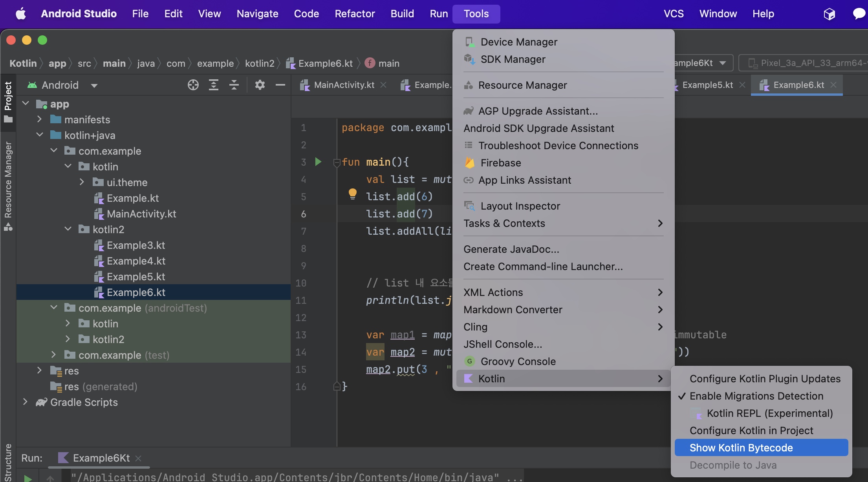This screenshot has width=868, height=482.
Task: Open the run configuration dropdown arrow
Action: point(723,63)
